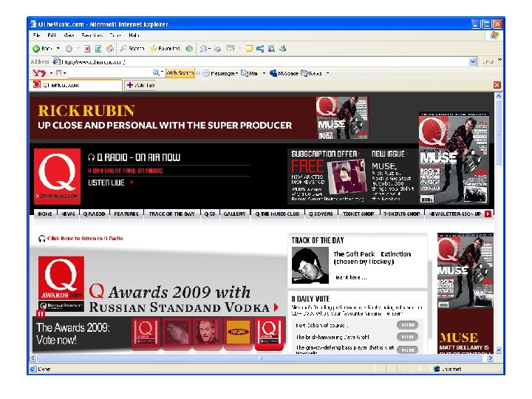The width and height of the screenshot is (532, 399).
Task: Click the Back button in the toolbar
Action: pos(42,49)
